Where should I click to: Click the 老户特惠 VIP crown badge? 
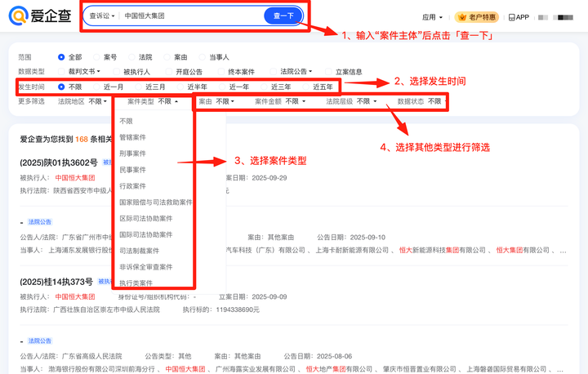tap(476, 17)
